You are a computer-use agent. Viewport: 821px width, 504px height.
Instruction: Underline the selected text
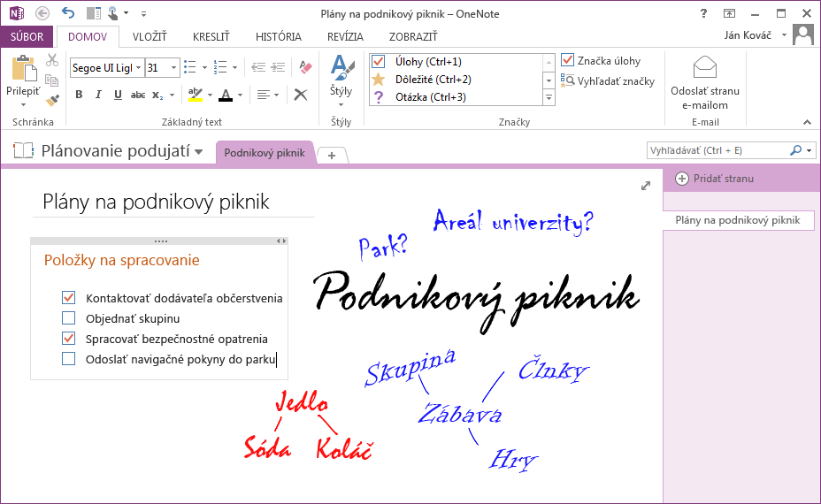tap(118, 95)
